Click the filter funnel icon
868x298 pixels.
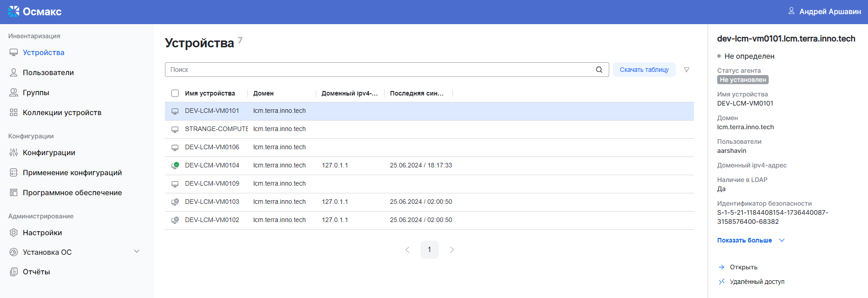click(x=686, y=70)
